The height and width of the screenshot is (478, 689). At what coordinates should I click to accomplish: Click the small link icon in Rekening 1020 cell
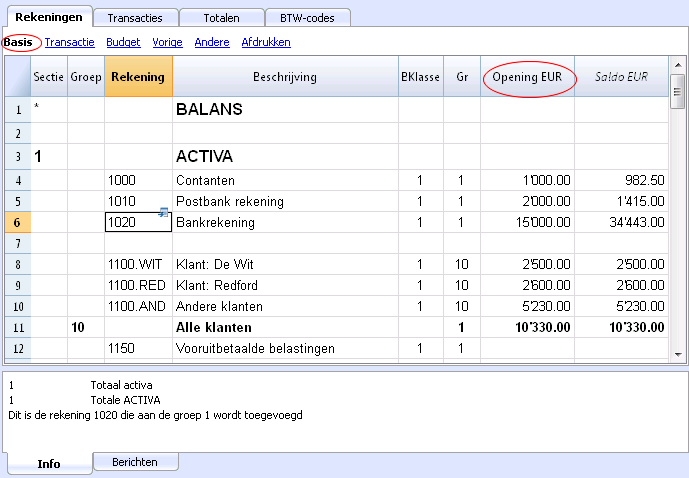pyautogui.click(x=163, y=213)
